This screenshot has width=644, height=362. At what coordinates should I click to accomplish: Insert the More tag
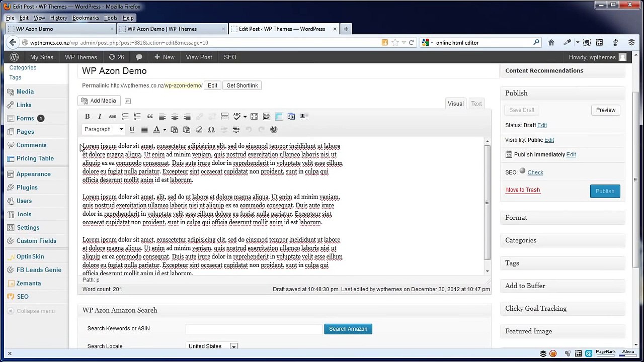click(225, 116)
